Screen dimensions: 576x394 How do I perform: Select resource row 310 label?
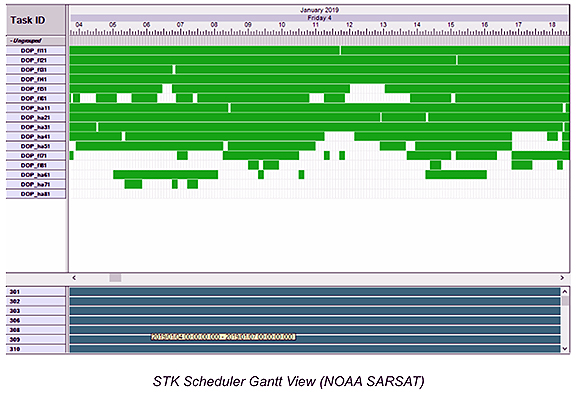[x=36, y=349]
